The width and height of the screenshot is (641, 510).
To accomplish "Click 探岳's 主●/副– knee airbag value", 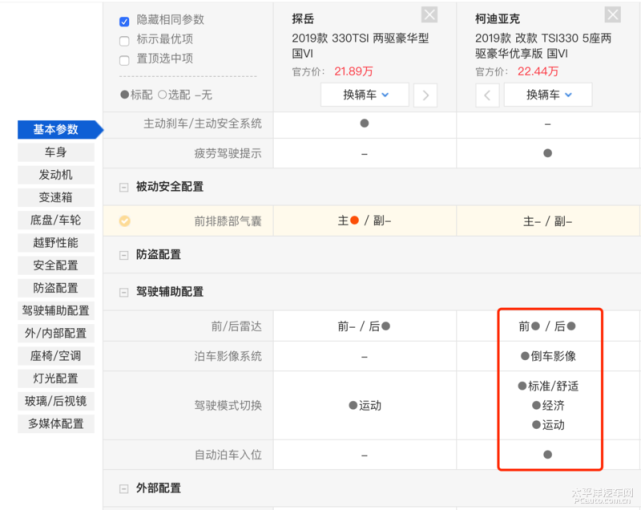I will click(x=364, y=221).
